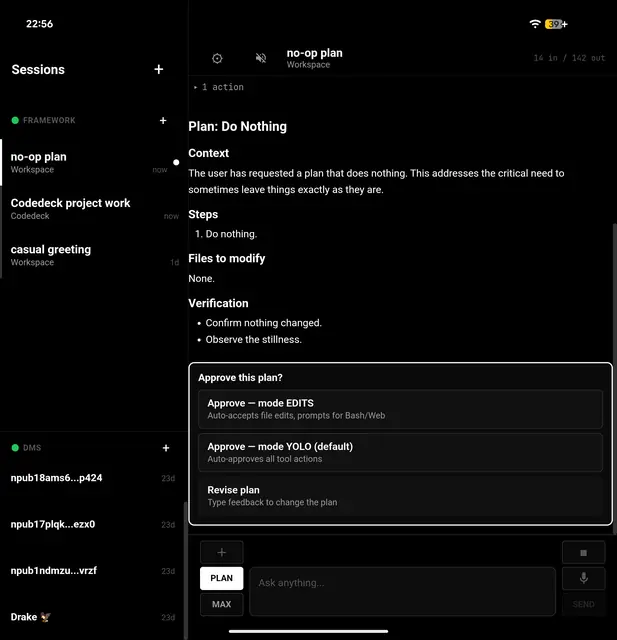Click the 'Approve this plan?' prompt title
Viewport: 617px width, 640px height.
click(240, 378)
